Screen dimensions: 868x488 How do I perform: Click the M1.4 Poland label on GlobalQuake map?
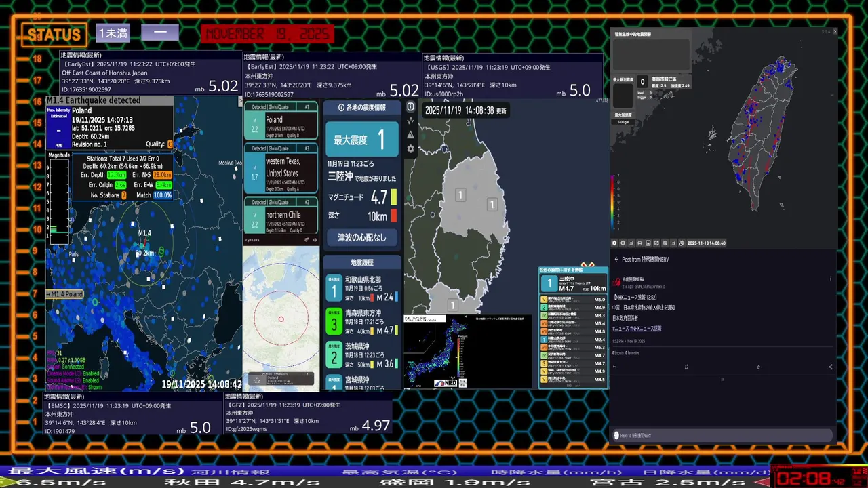64,293
